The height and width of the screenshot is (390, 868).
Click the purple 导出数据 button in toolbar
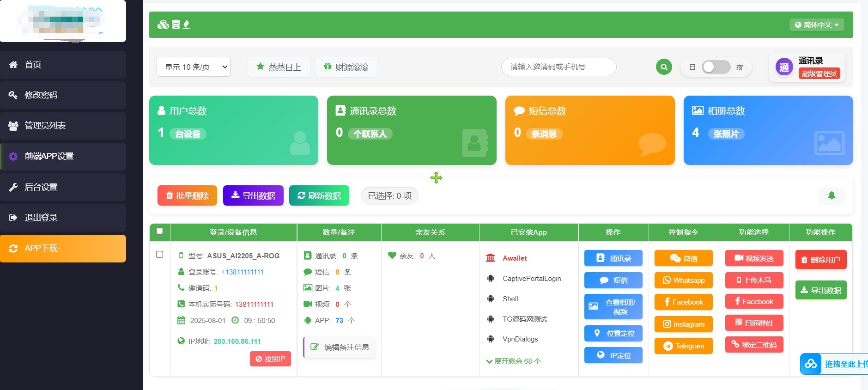click(x=253, y=195)
